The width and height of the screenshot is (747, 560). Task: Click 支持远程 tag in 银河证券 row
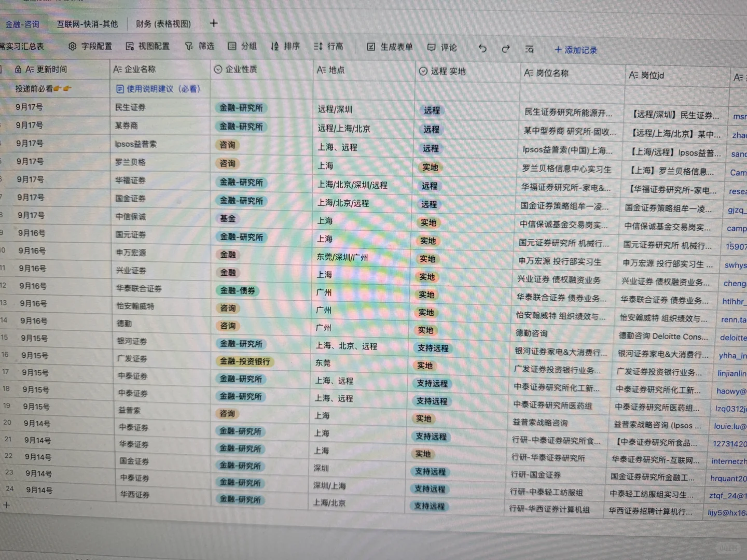[x=433, y=348]
